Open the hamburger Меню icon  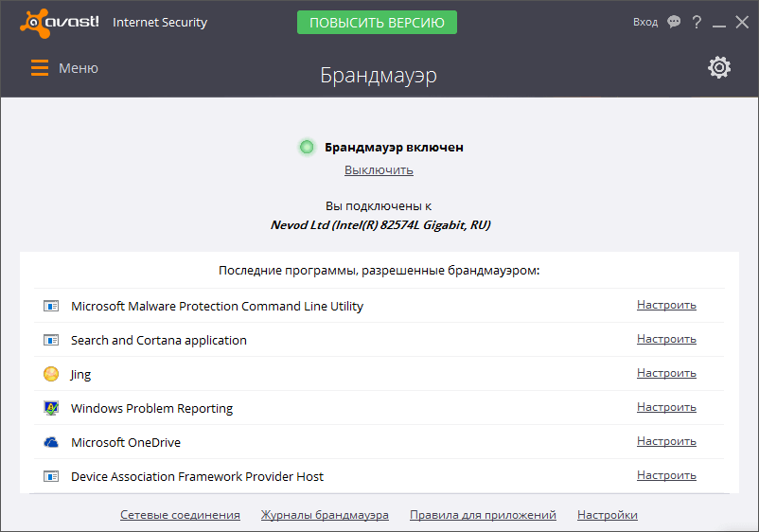tap(40, 68)
